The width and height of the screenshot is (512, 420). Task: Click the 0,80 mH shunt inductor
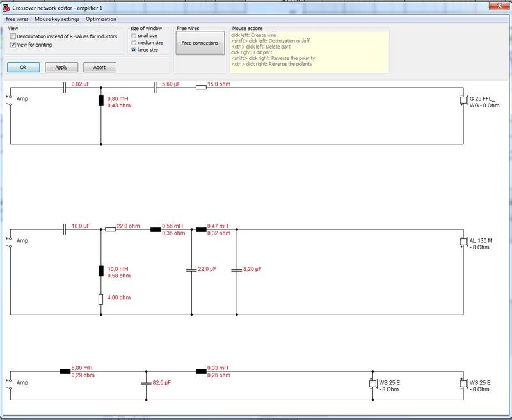click(x=101, y=100)
